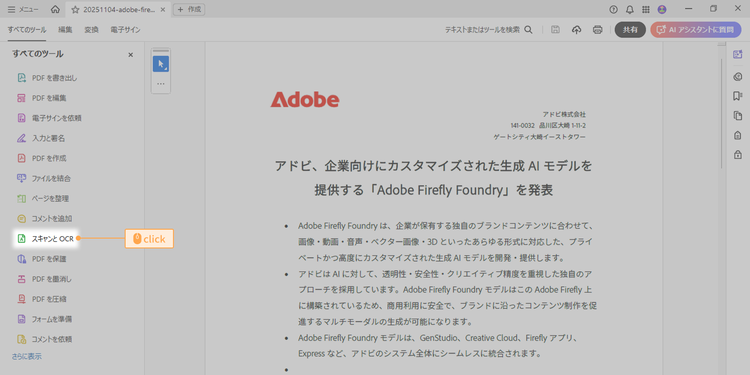The width and height of the screenshot is (750, 375).
Task: Click the 141-0032 品川区大崎 1-11-2 address line
Action: (x=548, y=126)
